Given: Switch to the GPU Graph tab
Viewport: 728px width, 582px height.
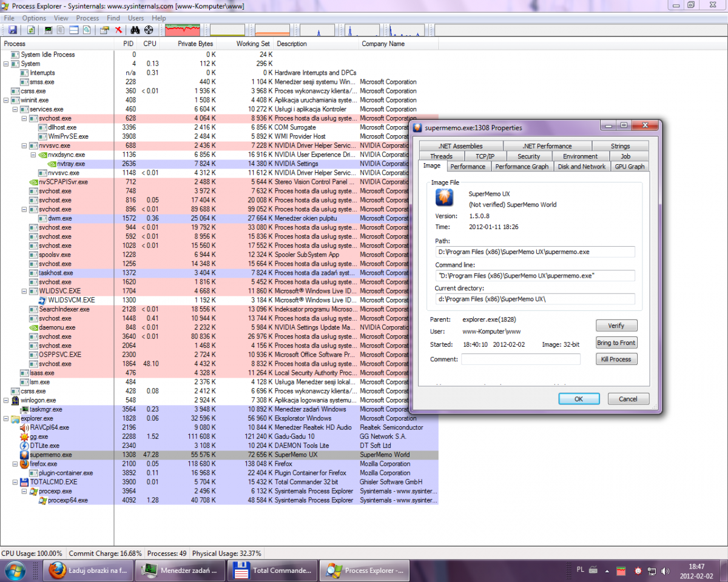Looking at the screenshot, I should tap(630, 166).
